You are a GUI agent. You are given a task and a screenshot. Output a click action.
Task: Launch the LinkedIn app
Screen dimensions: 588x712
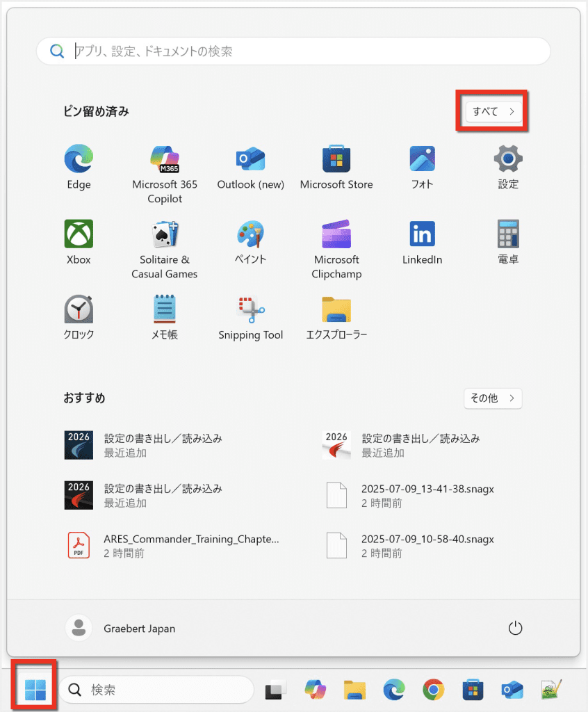(x=423, y=243)
